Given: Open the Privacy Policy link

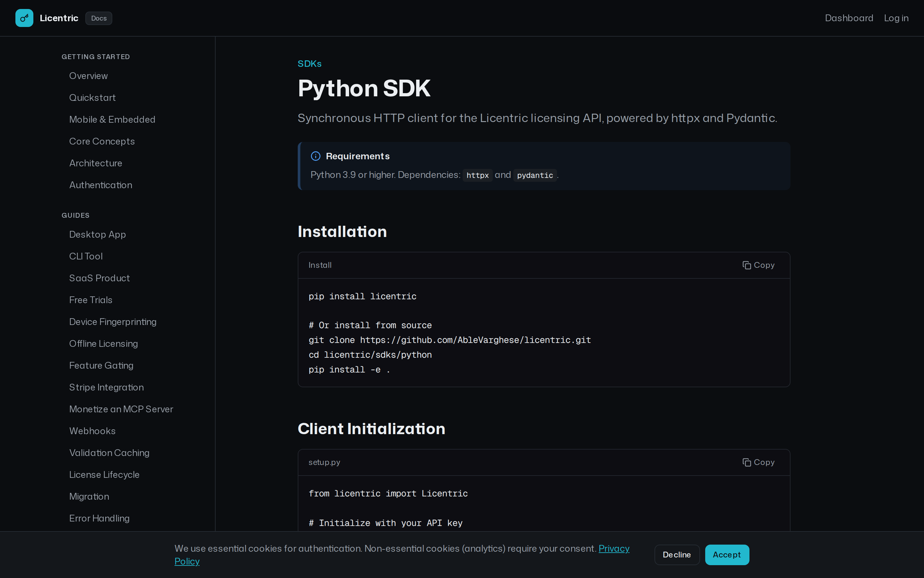Looking at the screenshot, I should (x=613, y=548).
